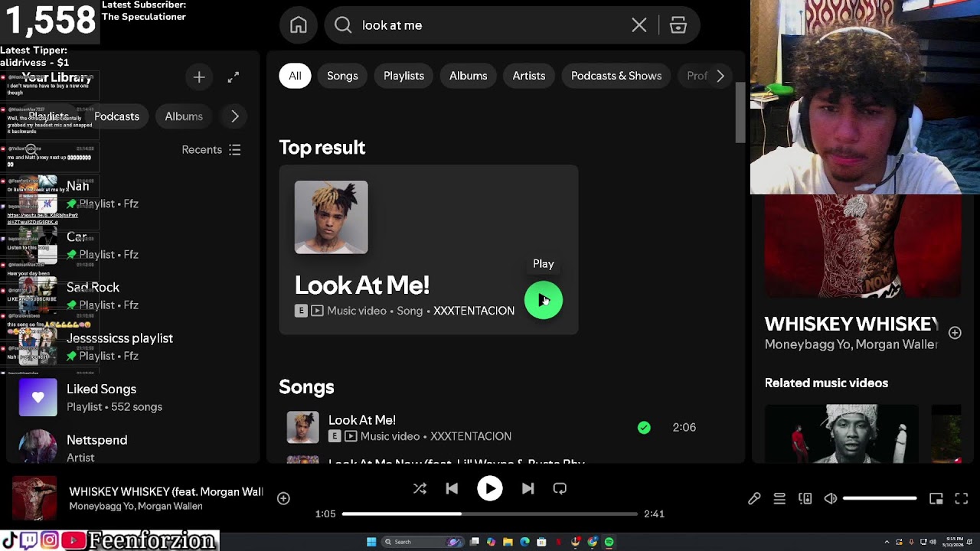980x551 pixels.
Task: Open Moneybagg Yo, Morgan Wallen in the player bar
Action: 136,506
